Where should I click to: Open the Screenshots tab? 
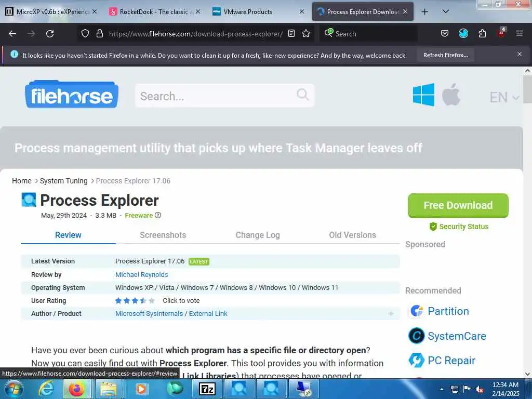click(x=163, y=235)
